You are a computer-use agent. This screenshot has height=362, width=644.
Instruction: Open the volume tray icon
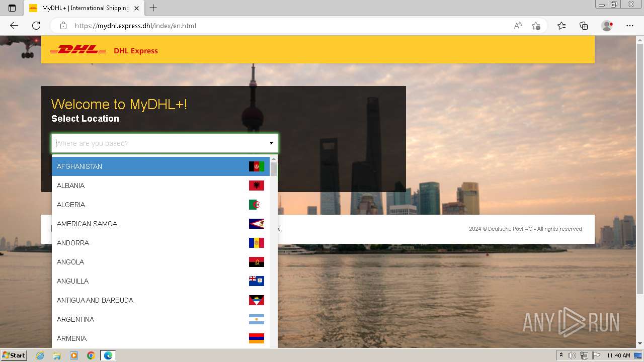(572, 355)
